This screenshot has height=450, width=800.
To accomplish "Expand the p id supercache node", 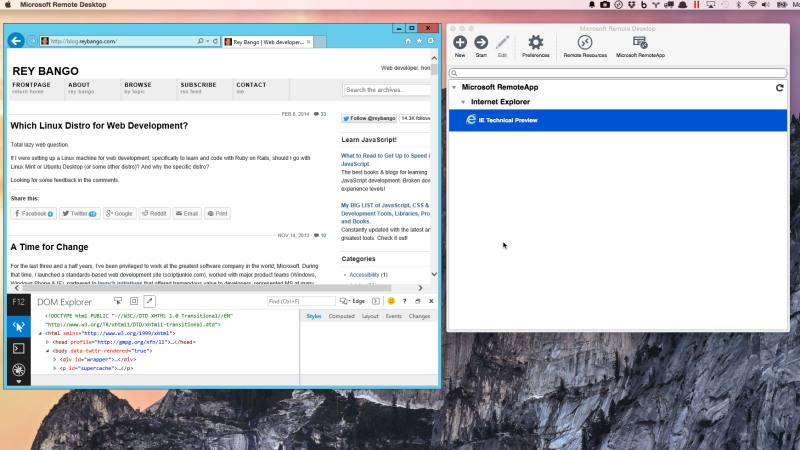I will 55,368.
